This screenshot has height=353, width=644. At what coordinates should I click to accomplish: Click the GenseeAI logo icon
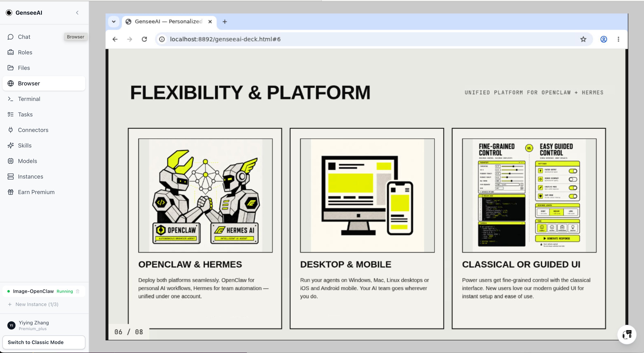[x=9, y=13]
